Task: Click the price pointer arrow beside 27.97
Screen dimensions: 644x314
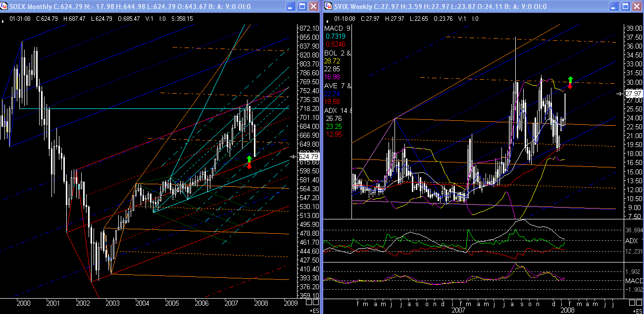Action: click(619, 94)
